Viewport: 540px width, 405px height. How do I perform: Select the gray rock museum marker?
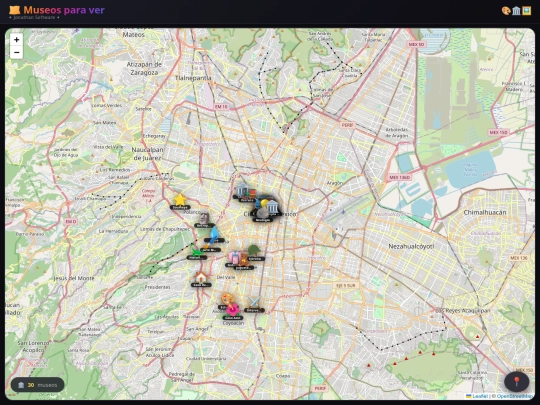[x=262, y=212]
